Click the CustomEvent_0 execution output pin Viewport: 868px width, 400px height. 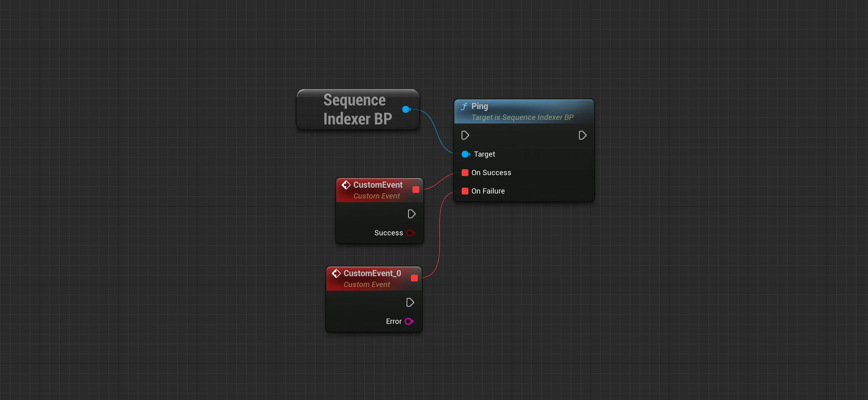click(410, 303)
